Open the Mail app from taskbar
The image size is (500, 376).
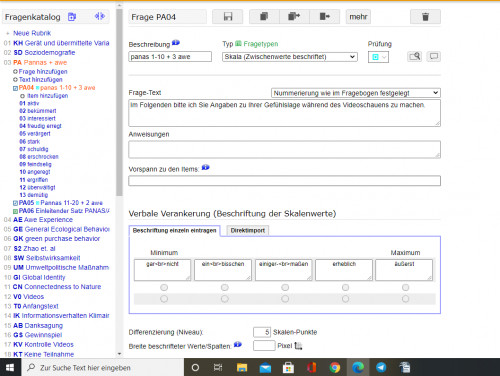[265, 368]
